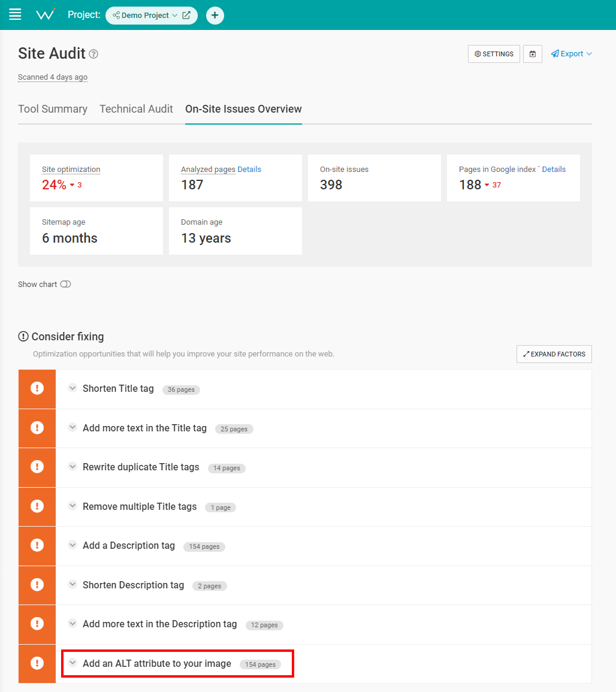Open Demo Project in external link icon

(x=186, y=16)
